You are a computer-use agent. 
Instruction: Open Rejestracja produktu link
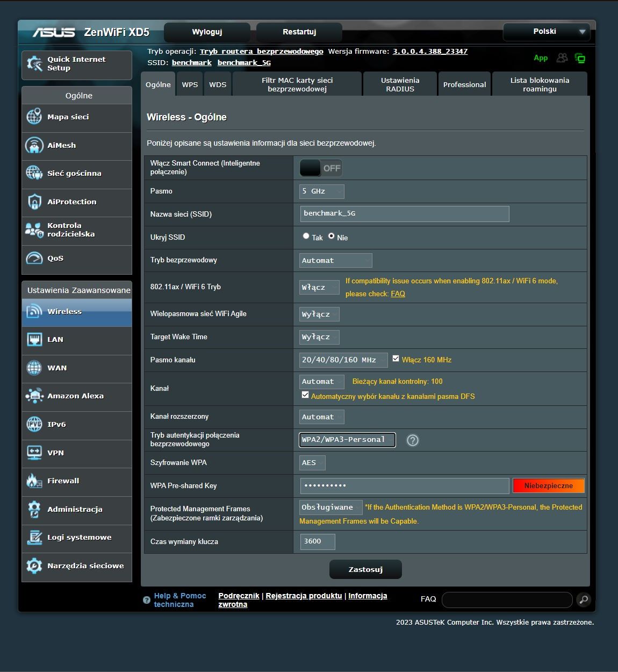tap(304, 596)
